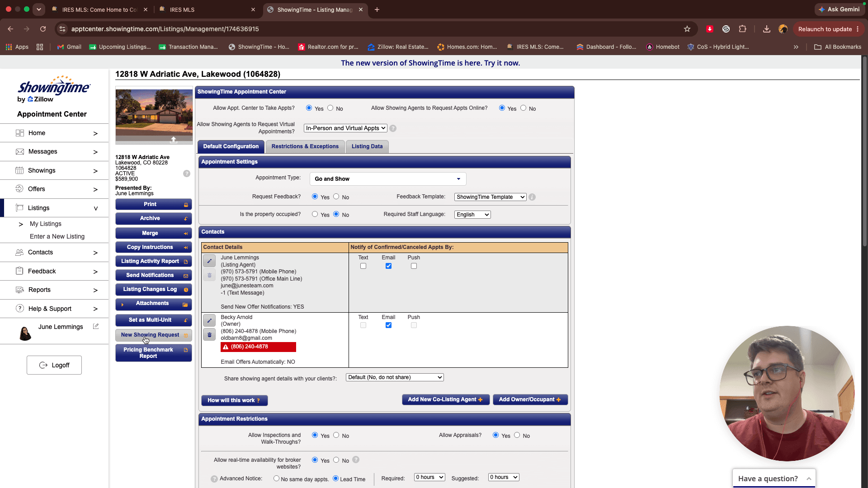Viewport: 868px width, 488px height.
Task: Click the help icon beside real-time availability option
Action: pyautogui.click(x=356, y=460)
